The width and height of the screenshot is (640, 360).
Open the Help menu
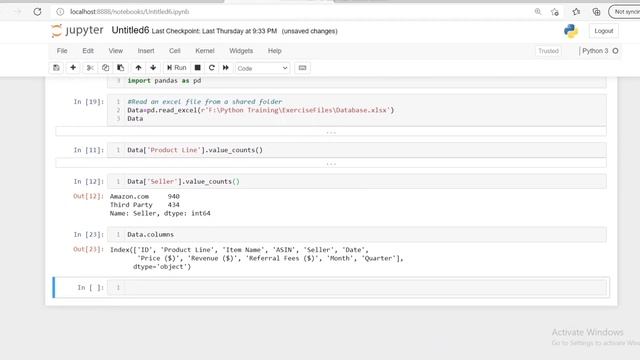pyautogui.click(x=275, y=51)
